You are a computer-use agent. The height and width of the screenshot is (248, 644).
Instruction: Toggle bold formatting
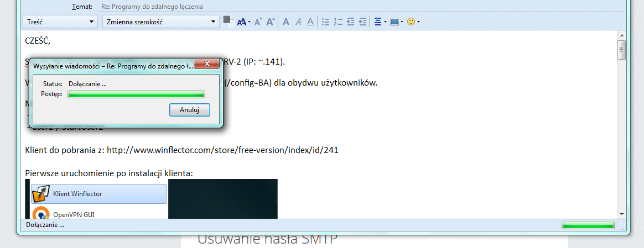286,22
